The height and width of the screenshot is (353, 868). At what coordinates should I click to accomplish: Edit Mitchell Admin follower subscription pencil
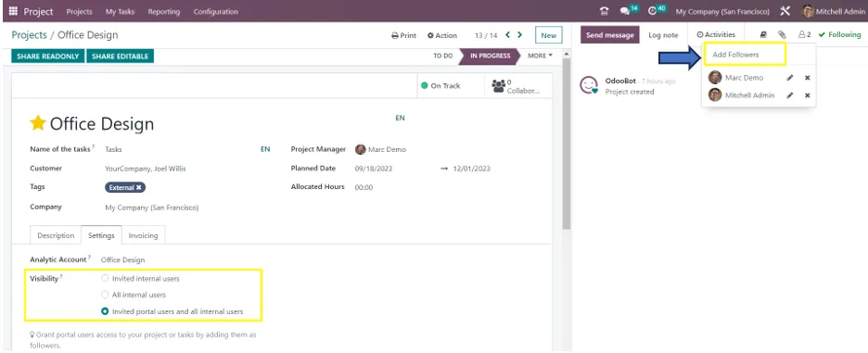(790, 95)
